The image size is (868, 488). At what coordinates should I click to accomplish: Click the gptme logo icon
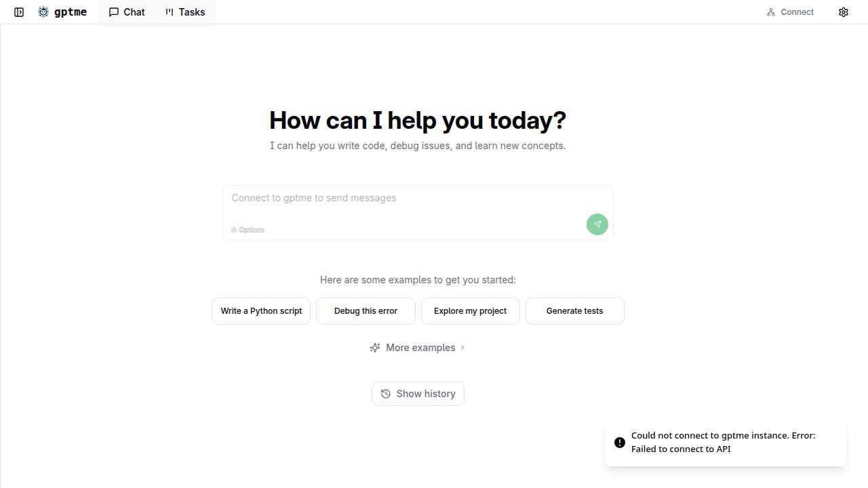(43, 12)
